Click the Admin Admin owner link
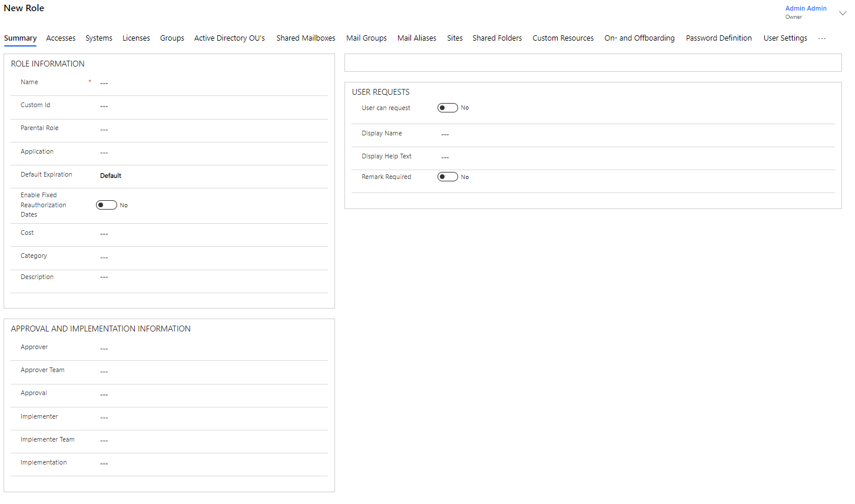This screenshot has width=855, height=504. pyautogui.click(x=806, y=8)
